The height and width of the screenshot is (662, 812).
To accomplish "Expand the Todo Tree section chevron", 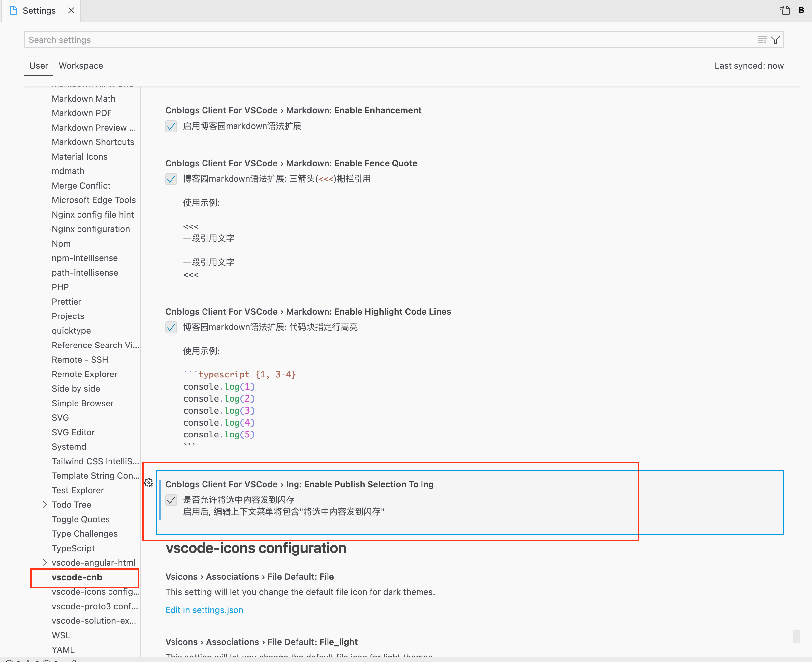I will [x=45, y=504].
